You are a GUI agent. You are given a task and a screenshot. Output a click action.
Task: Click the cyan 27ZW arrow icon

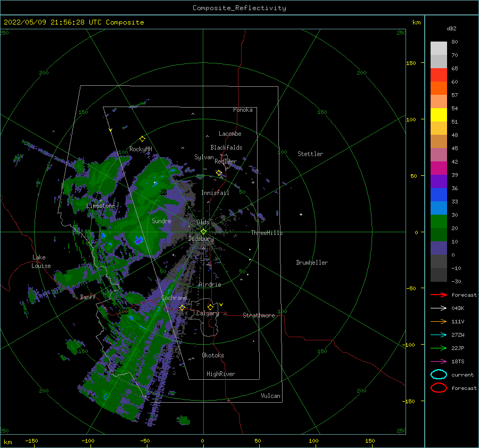439,335
